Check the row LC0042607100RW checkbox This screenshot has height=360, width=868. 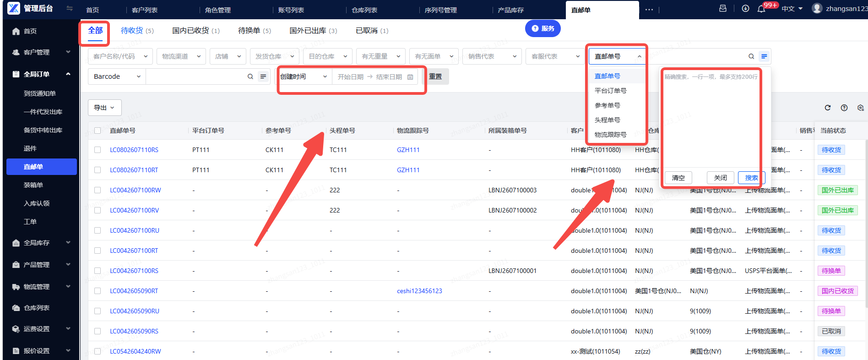pyautogui.click(x=98, y=190)
